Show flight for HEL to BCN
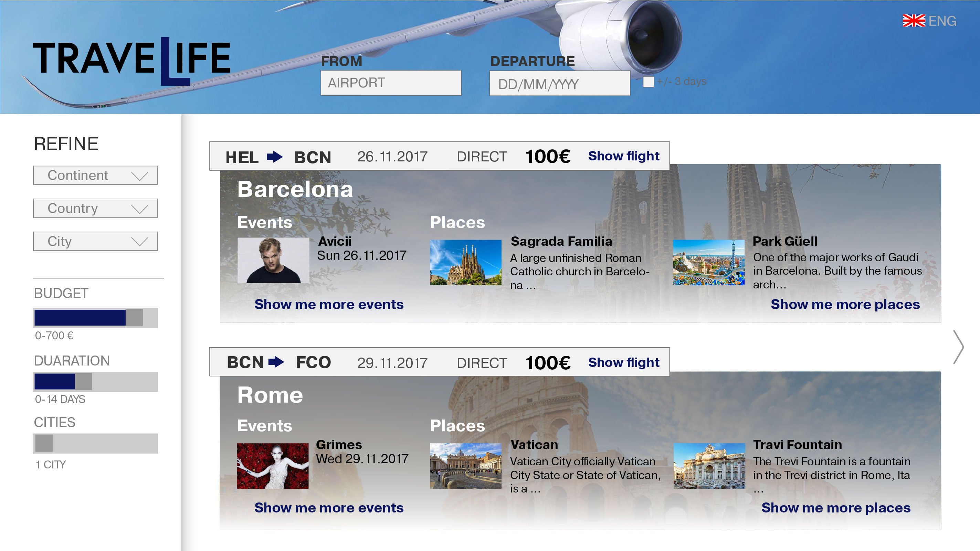The width and height of the screenshot is (980, 551). click(623, 156)
